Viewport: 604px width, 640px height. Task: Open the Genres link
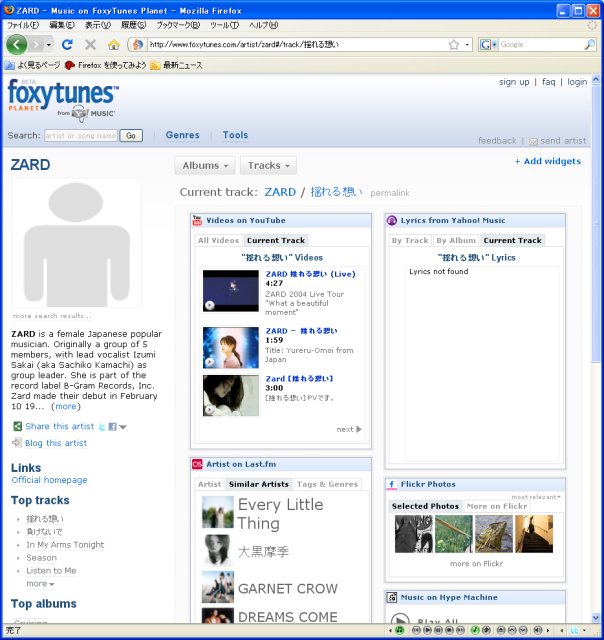pyautogui.click(x=182, y=135)
